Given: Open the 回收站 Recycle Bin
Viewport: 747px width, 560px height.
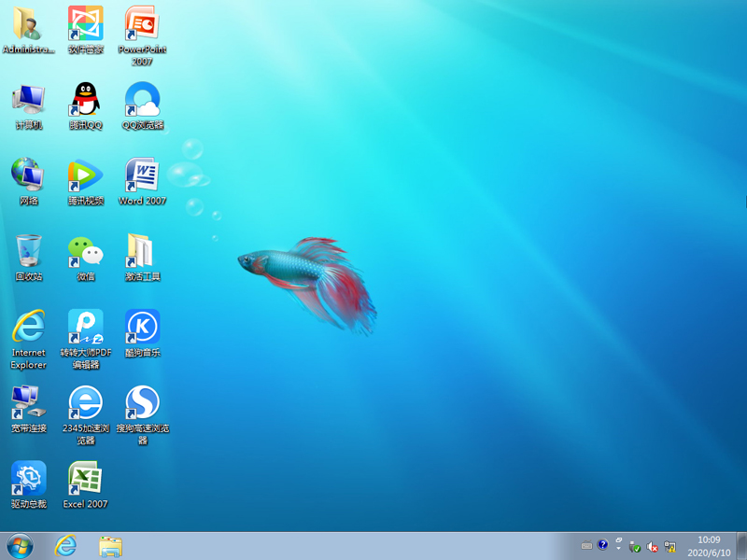Looking at the screenshot, I should (x=29, y=252).
